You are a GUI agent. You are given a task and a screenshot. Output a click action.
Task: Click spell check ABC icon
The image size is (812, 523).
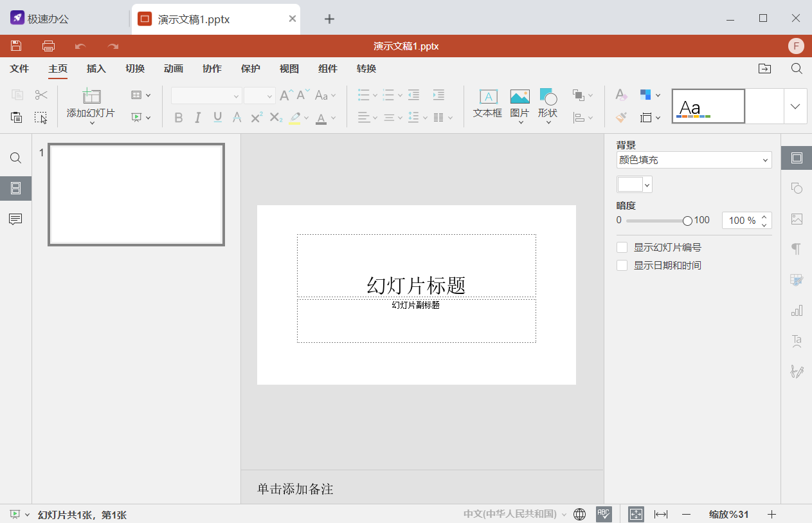(604, 513)
